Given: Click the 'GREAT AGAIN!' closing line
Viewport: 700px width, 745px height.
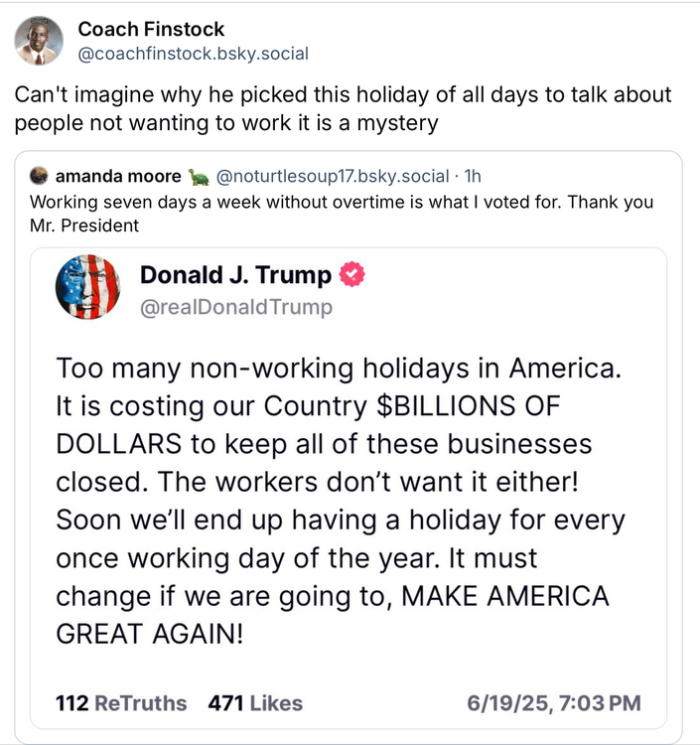Looking at the screenshot, I should pyautogui.click(x=149, y=632).
